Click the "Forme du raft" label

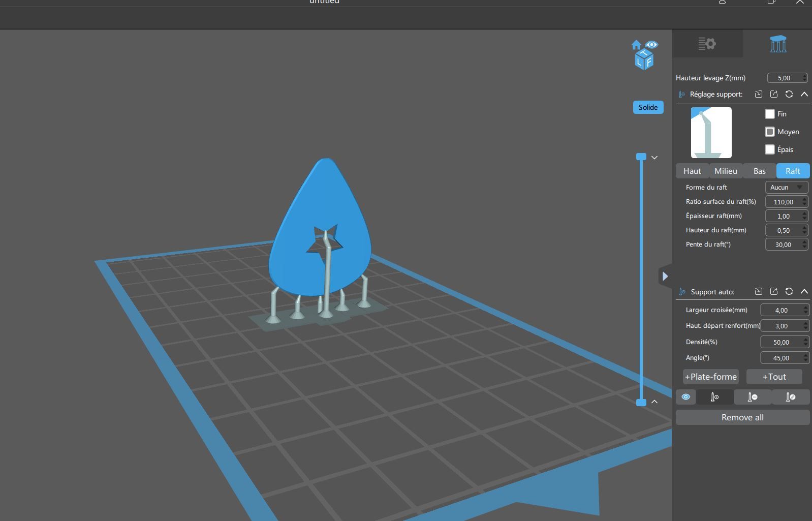tap(706, 188)
